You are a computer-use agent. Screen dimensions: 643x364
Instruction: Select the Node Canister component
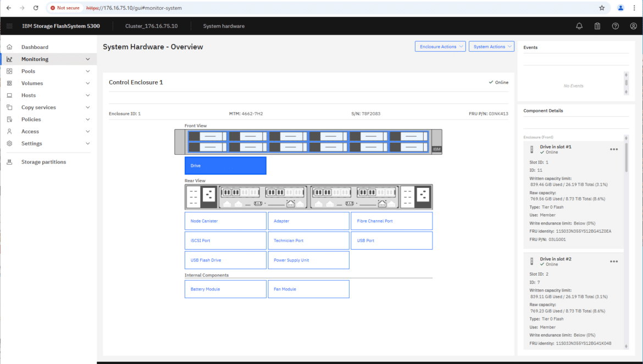(225, 221)
